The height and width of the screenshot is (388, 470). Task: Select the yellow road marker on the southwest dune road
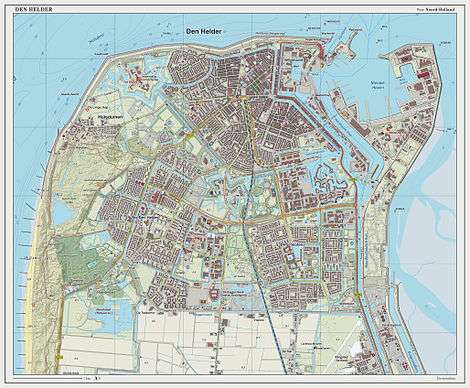60,356
